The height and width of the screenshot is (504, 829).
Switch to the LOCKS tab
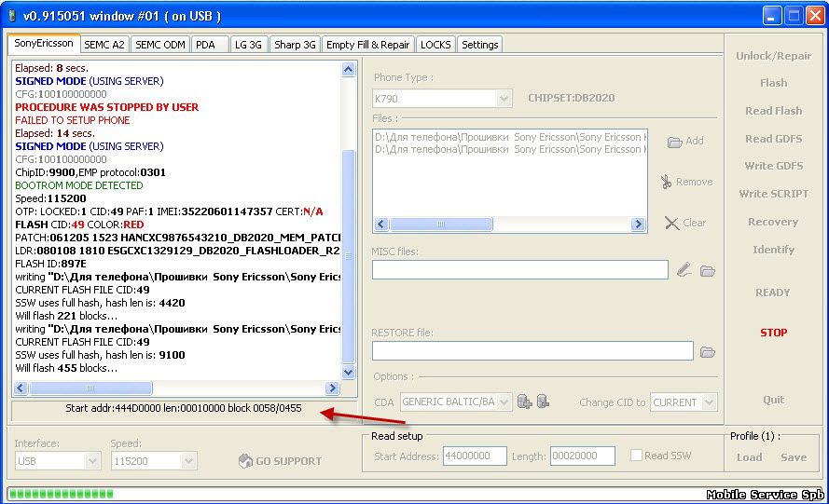pos(435,45)
